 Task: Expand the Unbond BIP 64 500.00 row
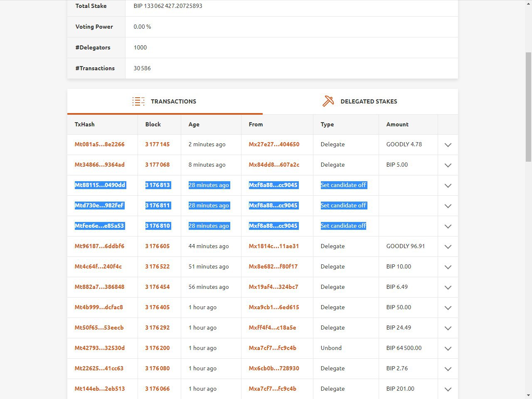click(x=448, y=349)
